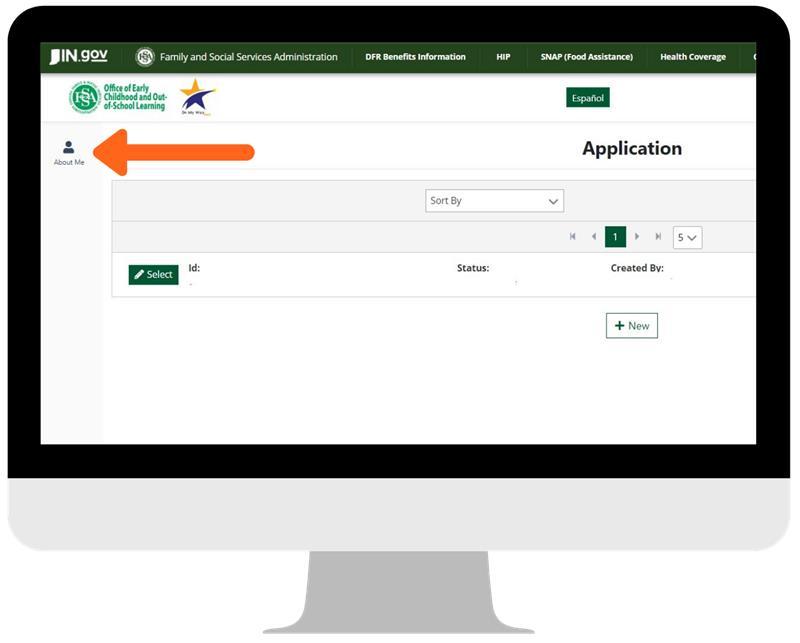The image size is (800, 643).
Task: Click the On My Way star logo
Action: pos(197,98)
